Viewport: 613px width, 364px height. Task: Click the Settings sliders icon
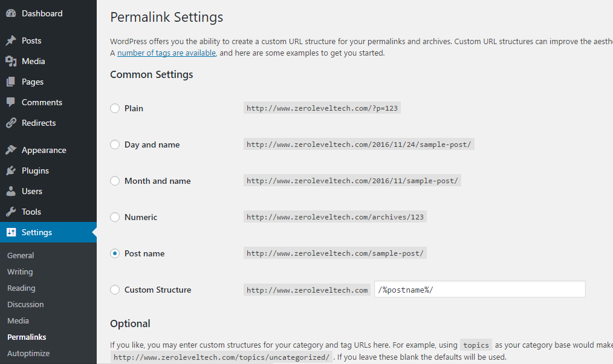pos(11,232)
